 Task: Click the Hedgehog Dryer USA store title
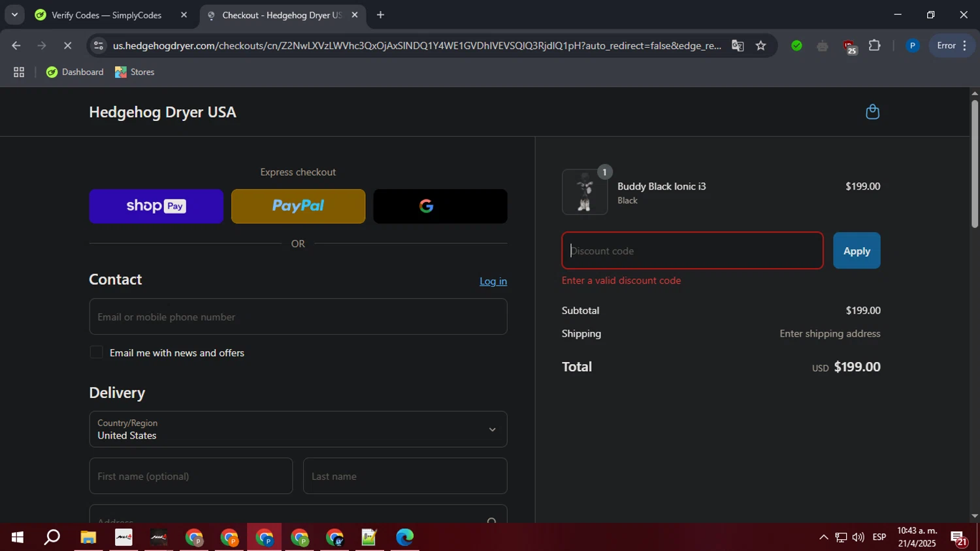click(x=163, y=112)
